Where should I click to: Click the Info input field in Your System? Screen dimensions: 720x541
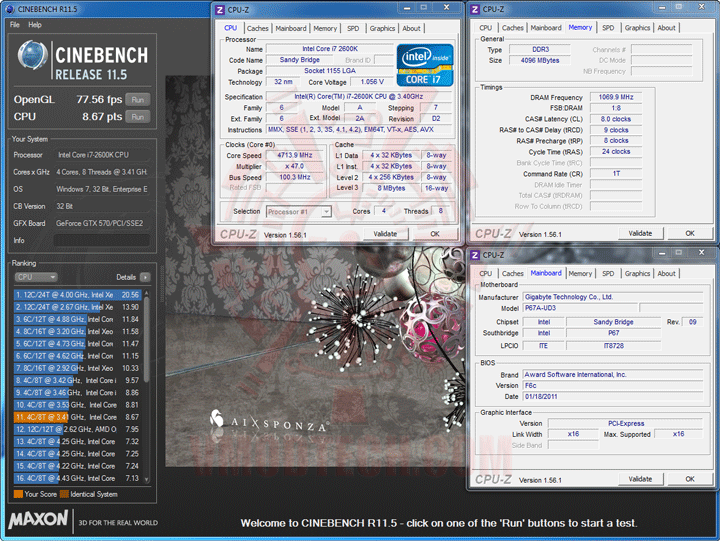pos(101,240)
